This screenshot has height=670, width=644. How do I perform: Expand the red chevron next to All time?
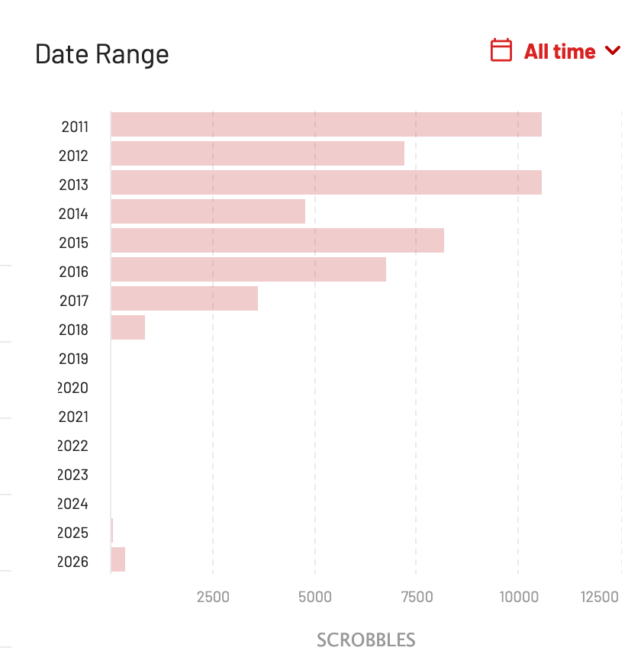[613, 51]
